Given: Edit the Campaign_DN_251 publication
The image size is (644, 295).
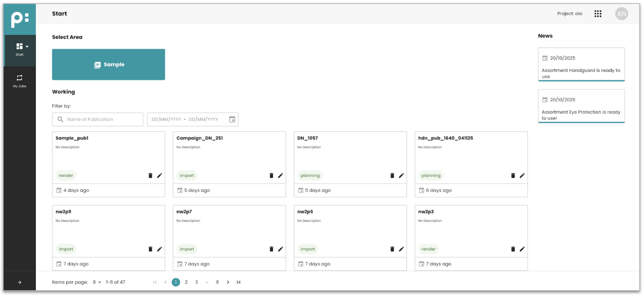Looking at the screenshot, I should click(x=280, y=176).
